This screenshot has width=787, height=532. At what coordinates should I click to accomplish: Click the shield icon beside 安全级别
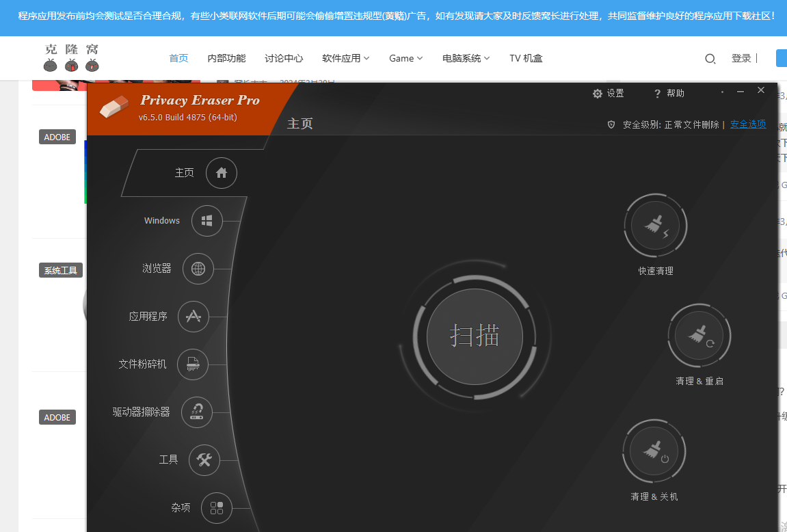click(611, 124)
